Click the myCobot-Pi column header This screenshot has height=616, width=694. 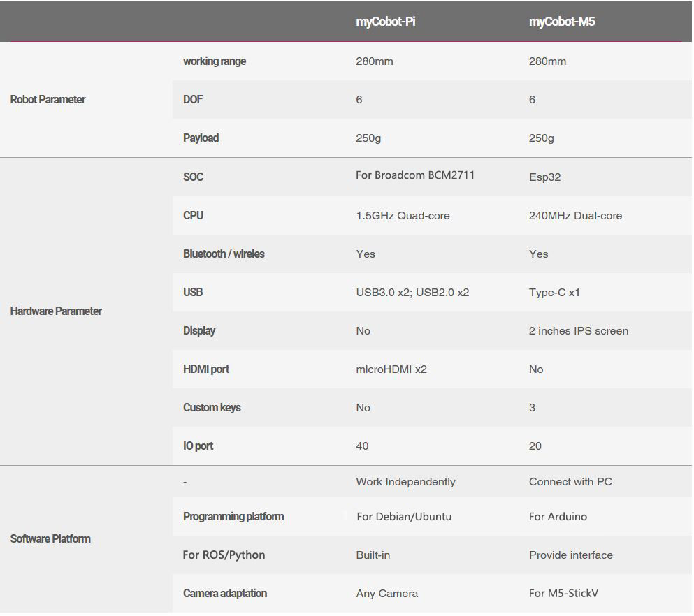click(386, 22)
